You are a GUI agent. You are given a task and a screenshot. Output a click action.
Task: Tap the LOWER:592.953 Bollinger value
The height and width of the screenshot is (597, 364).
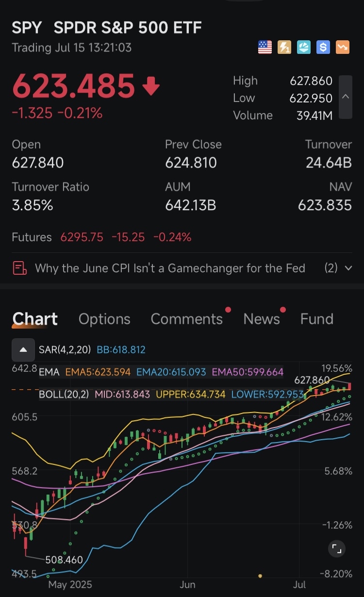[267, 394]
